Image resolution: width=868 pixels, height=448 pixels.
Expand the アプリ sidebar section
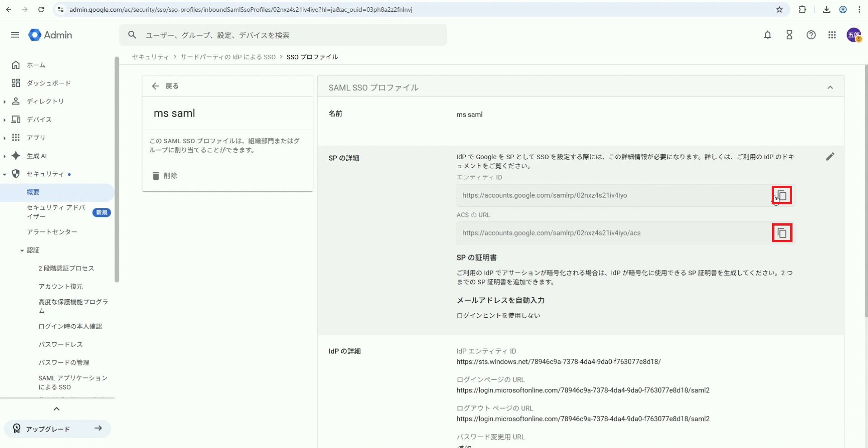click(x=5, y=138)
